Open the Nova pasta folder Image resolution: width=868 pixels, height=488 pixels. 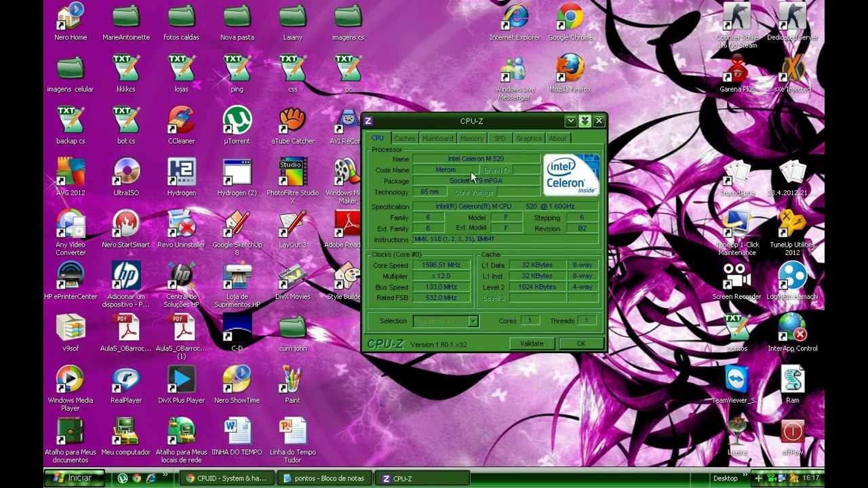237,22
